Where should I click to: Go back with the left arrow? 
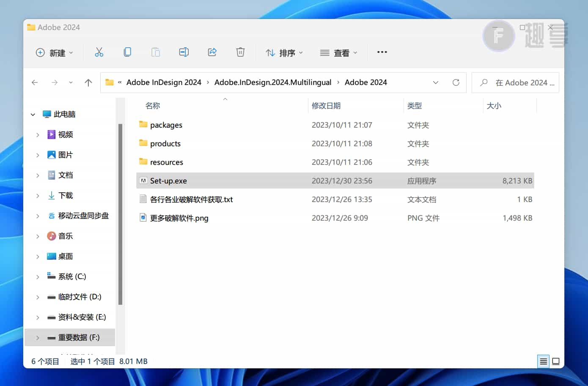pos(35,82)
